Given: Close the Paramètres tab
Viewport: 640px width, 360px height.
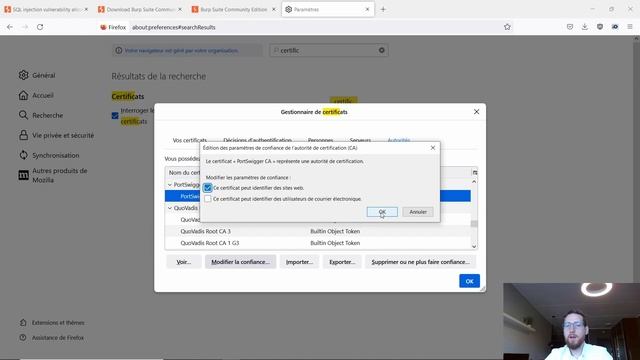Looking at the screenshot, I should tap(367, 9).
